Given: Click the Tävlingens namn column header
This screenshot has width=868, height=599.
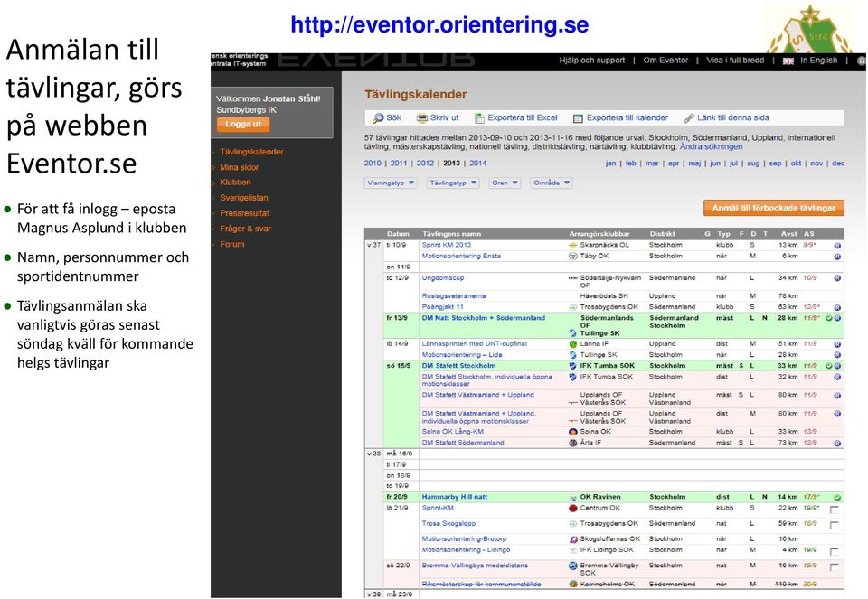Looking at the screenshot, I should coord(452,234).
